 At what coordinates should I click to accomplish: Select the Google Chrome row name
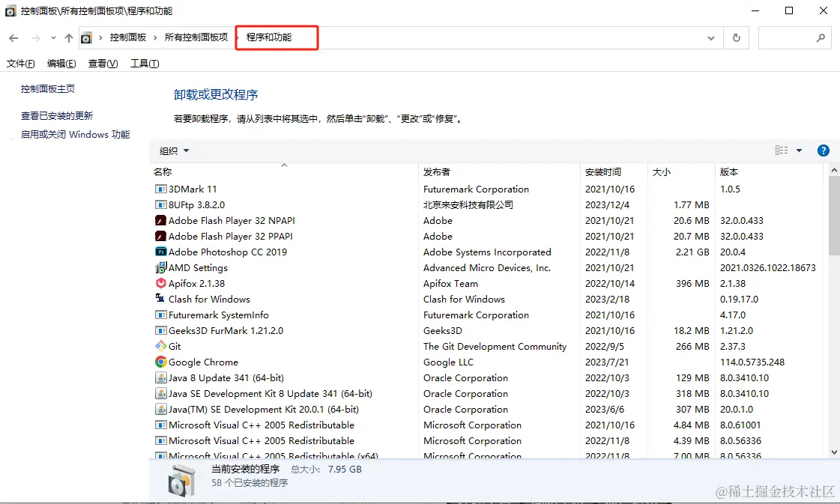click(203, 362)
